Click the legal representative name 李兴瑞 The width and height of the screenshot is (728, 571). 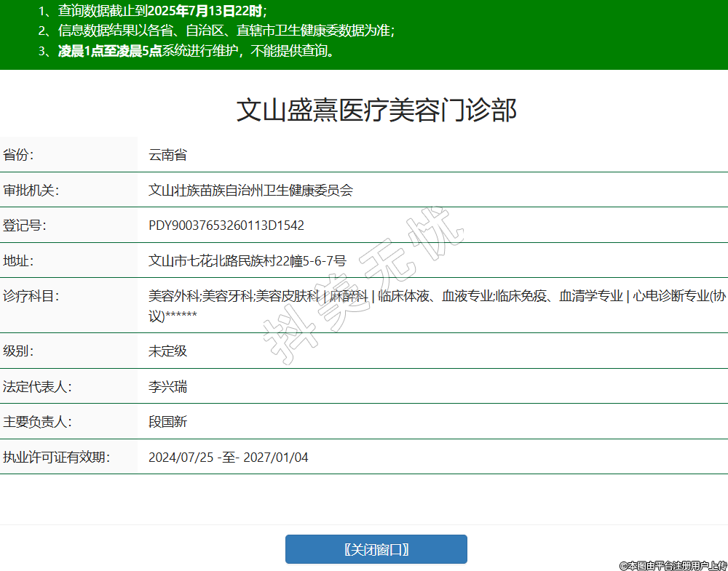point(167,387)
